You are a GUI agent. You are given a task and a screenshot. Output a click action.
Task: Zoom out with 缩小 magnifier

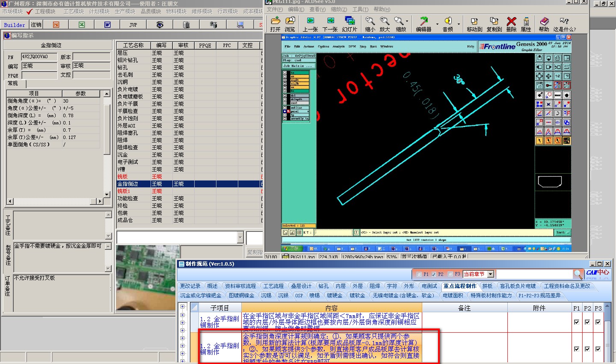coord(370,24)
